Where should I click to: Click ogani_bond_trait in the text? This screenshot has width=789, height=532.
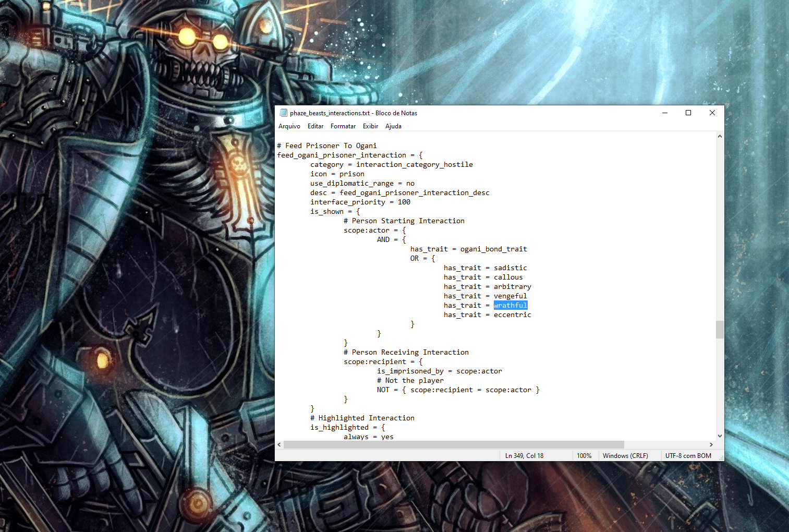[494, 249]
